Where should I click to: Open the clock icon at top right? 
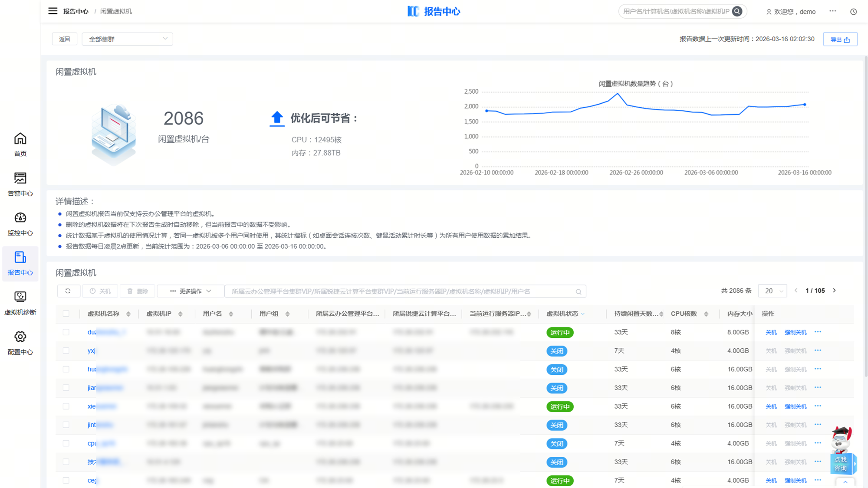(853, 12)
